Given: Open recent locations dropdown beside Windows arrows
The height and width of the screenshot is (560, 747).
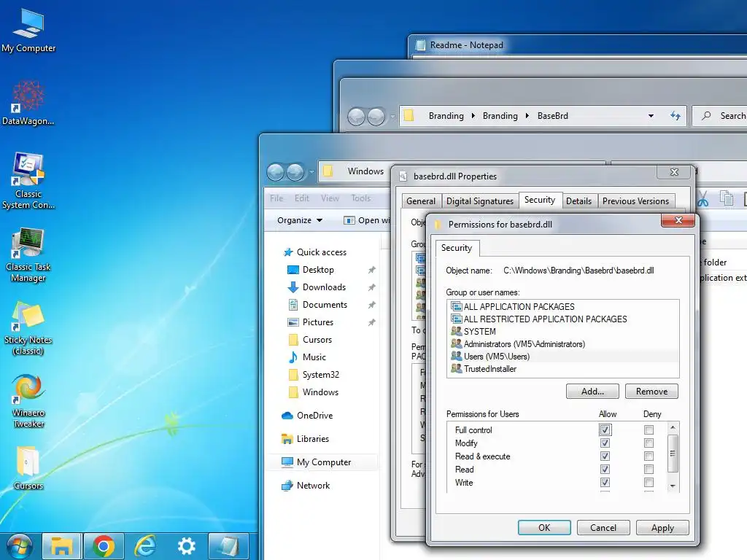Looking at the screenshot, I should coord(311,172).
